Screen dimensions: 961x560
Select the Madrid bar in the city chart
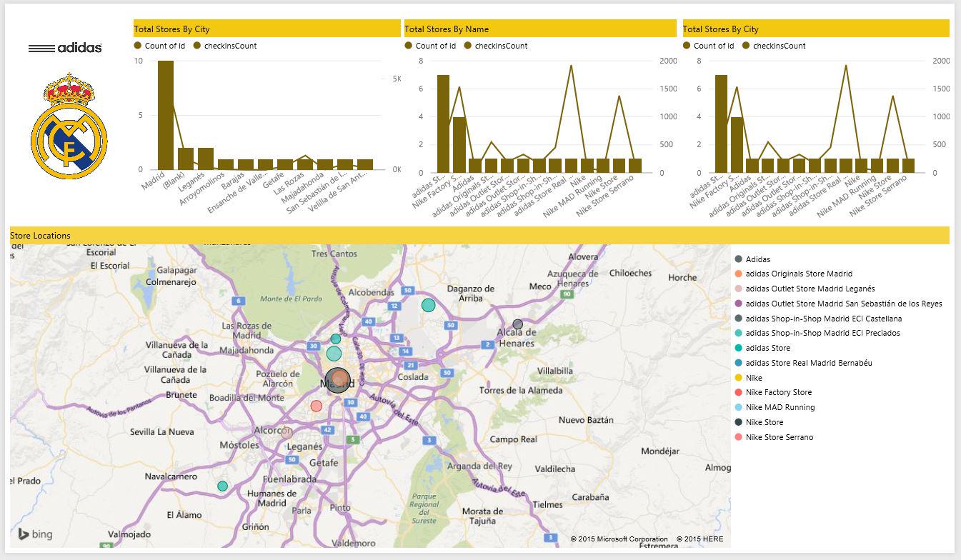[x=166, y=115]
